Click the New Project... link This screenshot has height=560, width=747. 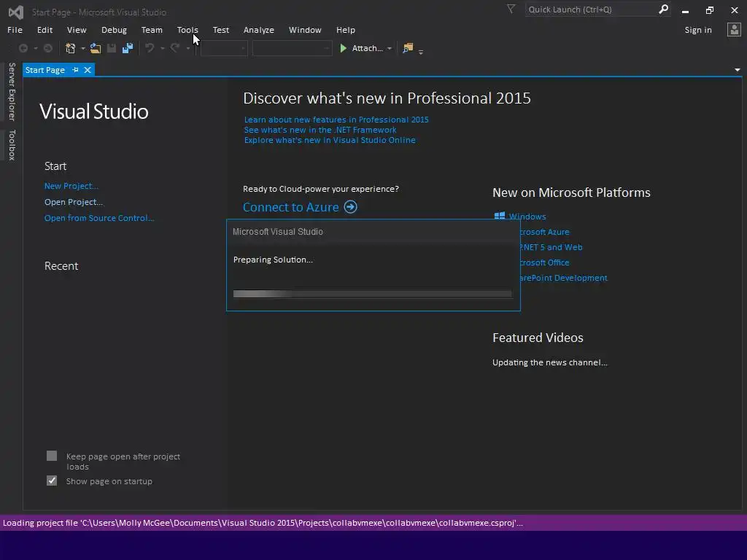[71, 186]
